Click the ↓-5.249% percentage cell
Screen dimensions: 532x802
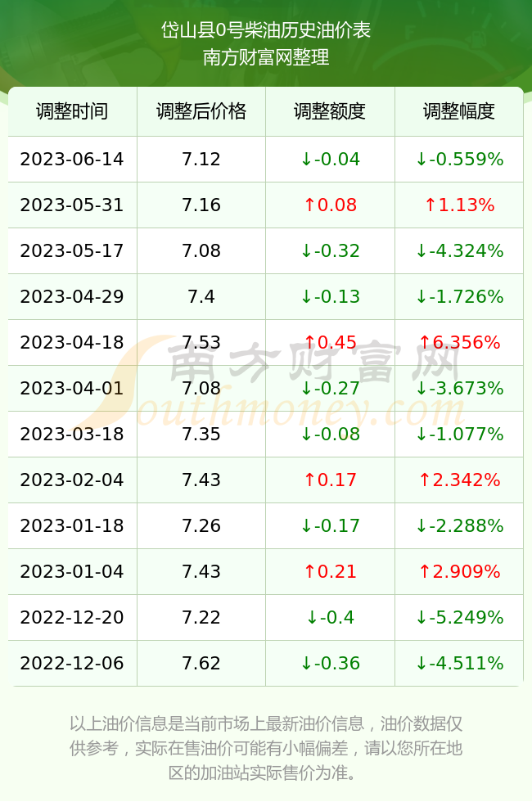click(x=459, y=617)
